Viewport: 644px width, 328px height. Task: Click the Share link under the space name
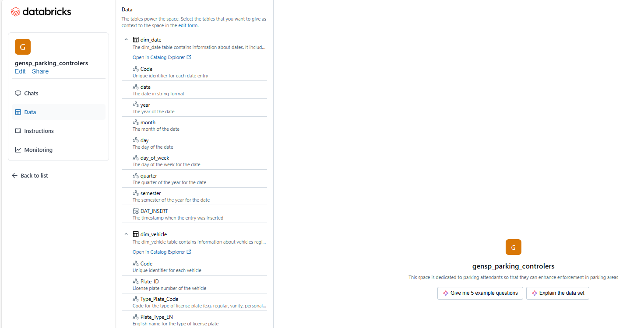40,71
